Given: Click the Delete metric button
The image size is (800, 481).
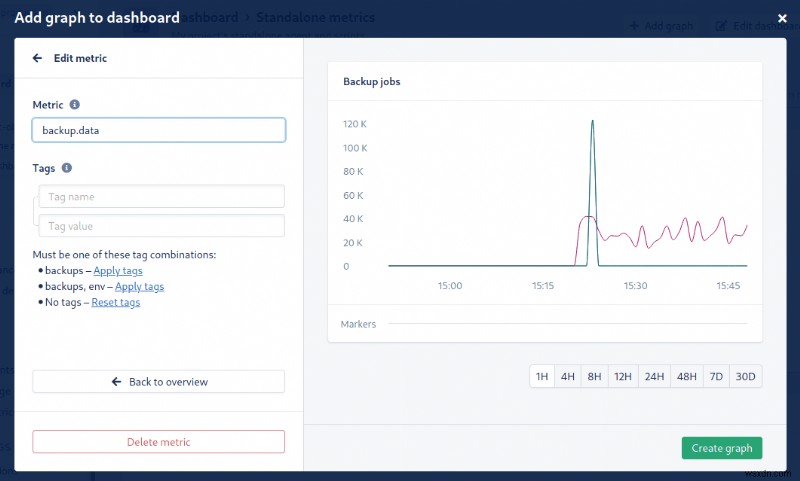Looking at the screenshot, I should (x=159, y=442).
